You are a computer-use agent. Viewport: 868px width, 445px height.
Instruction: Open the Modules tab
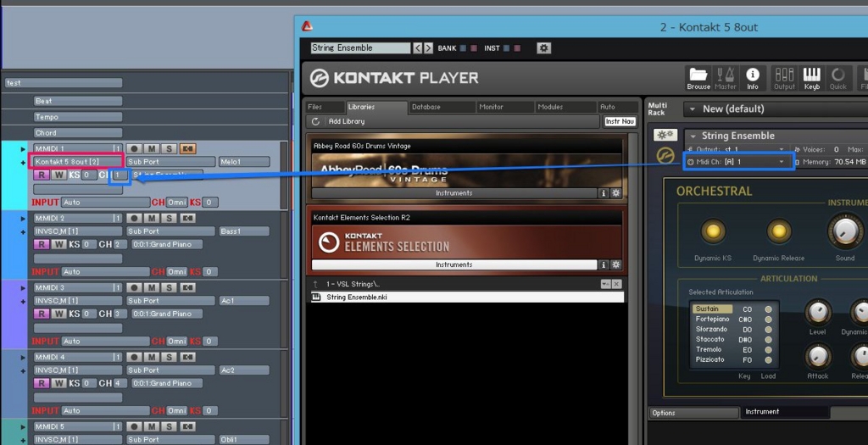[x=550, y=107]
